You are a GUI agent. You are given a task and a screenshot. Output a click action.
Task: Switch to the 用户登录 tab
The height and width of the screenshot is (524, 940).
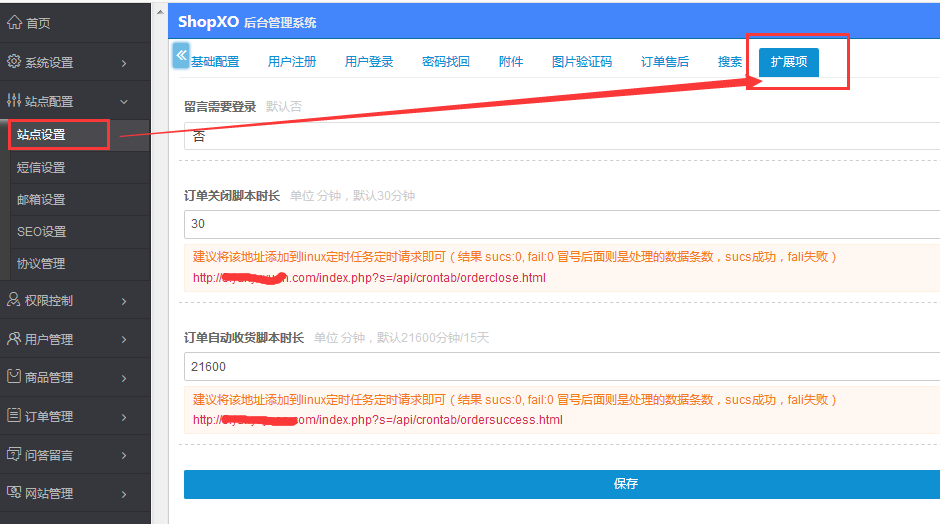coord(369,62)
